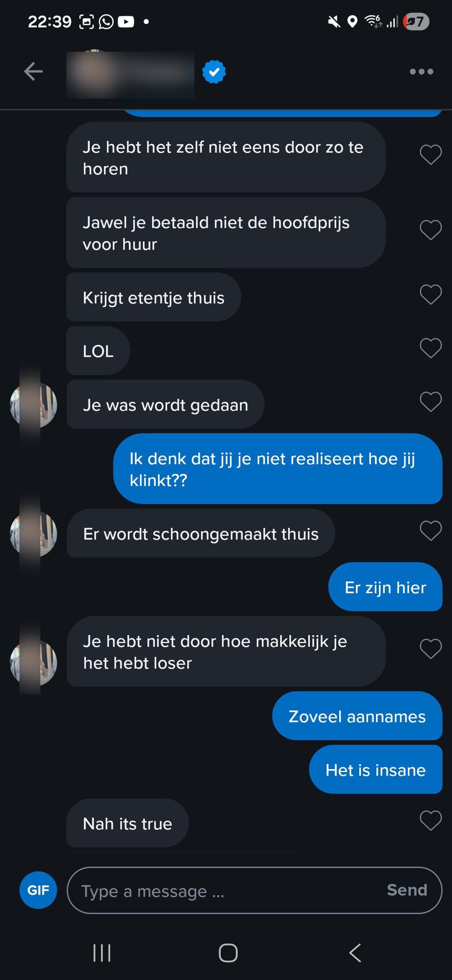
Task: Go back using the header arrow
Action: click(34, 72)
